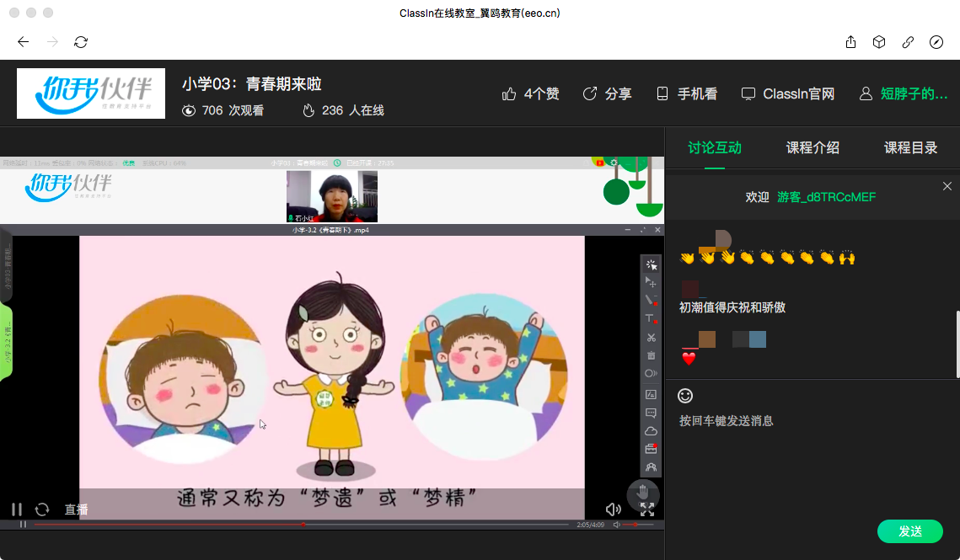960x560 pixels.
Task: Switch to the 课程介绍 tab
Action: 813,147
